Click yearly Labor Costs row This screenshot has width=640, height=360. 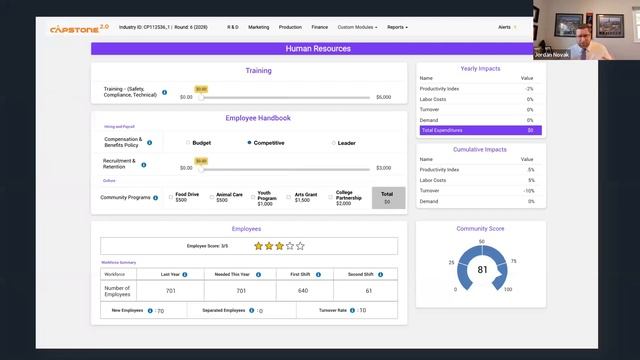[x=481, y=99]
